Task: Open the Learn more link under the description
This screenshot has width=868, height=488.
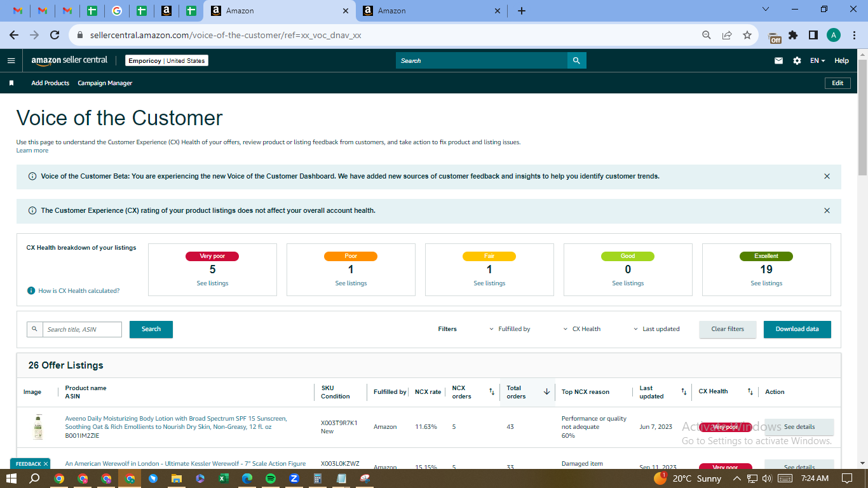Action: pos(32,151)
